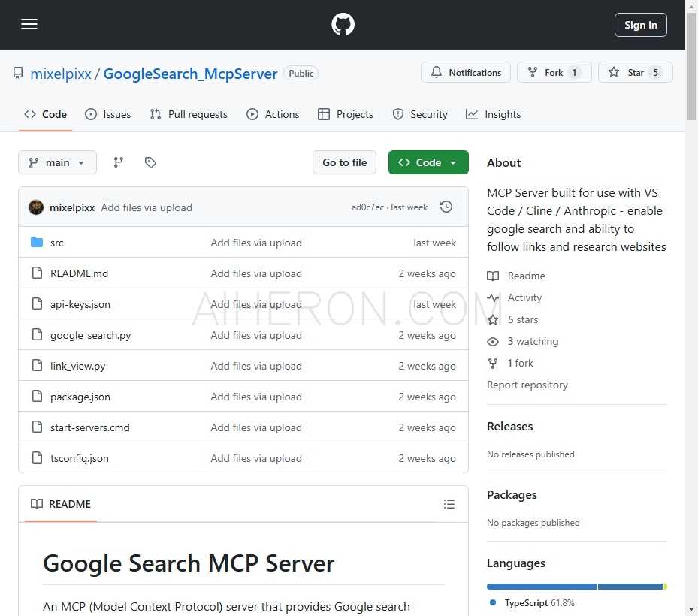Click the scrollbar down arrow
The height and width of the screenshot is (616, 698).
[x=691, y=609]
